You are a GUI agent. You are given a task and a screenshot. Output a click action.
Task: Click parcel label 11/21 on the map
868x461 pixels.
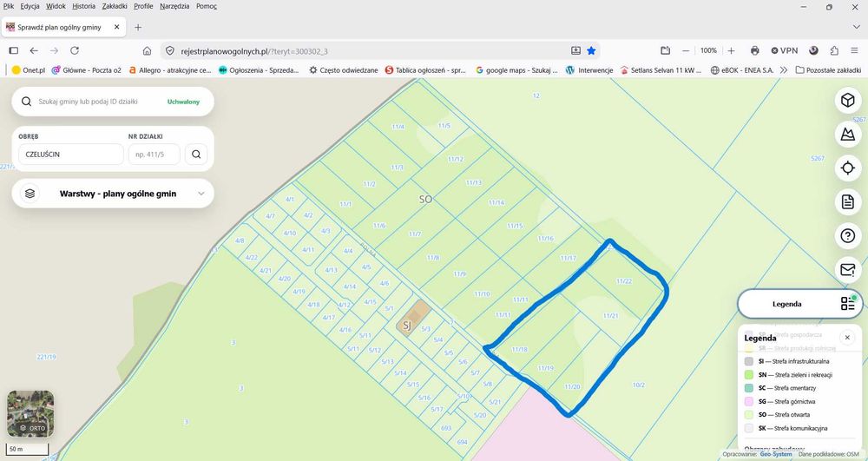point(610,316)
